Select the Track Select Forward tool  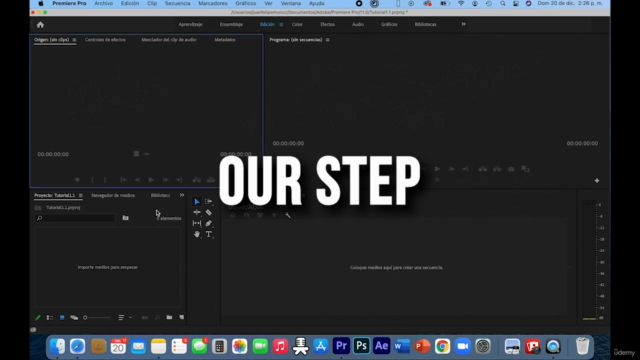click(208, 202)
